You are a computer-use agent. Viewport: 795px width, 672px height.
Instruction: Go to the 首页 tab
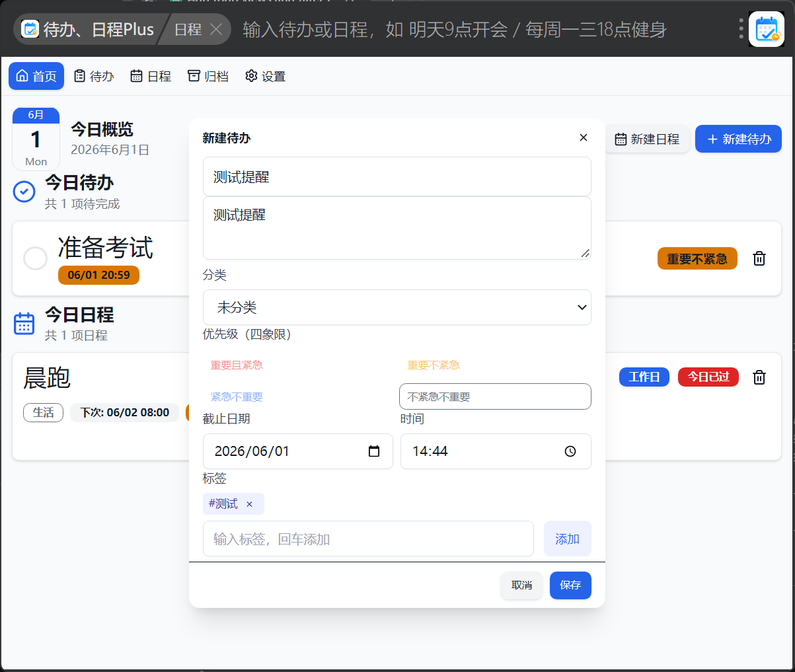tap(36, 76)
